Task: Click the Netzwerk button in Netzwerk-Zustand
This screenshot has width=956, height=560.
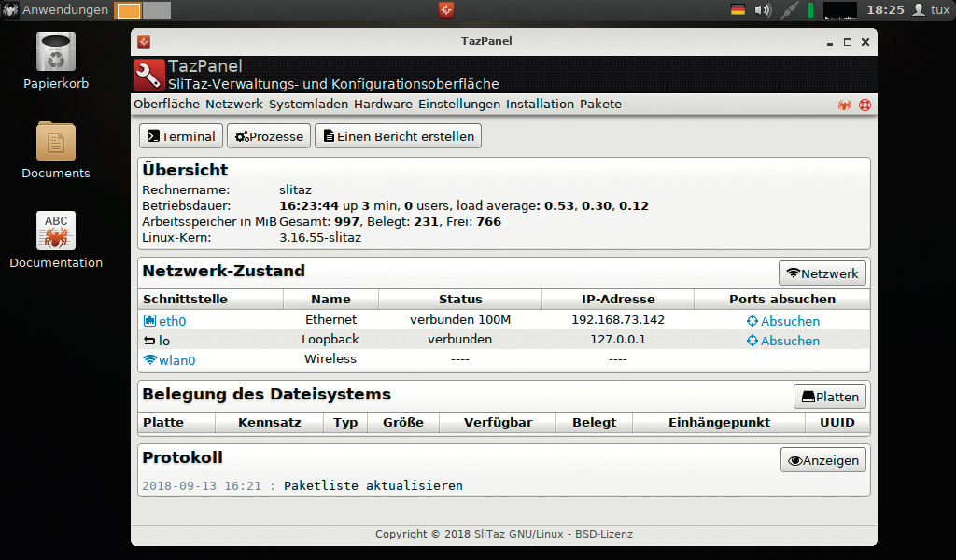Action: pos(822,273)
